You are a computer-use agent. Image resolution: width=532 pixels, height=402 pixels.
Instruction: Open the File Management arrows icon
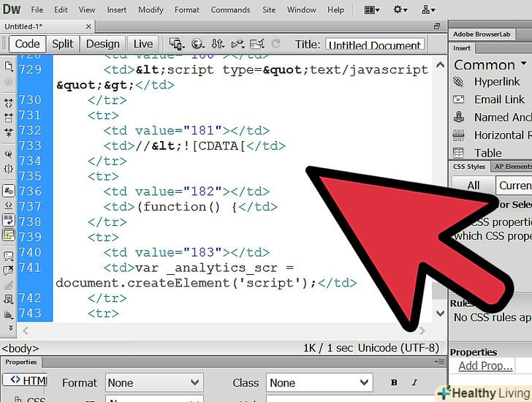click(x=218, y=44)
